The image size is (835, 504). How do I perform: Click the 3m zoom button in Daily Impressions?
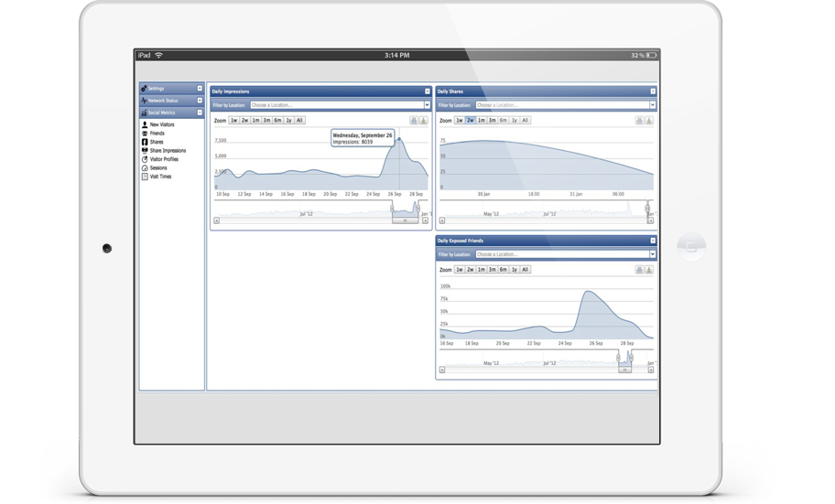tap(266, 121)
